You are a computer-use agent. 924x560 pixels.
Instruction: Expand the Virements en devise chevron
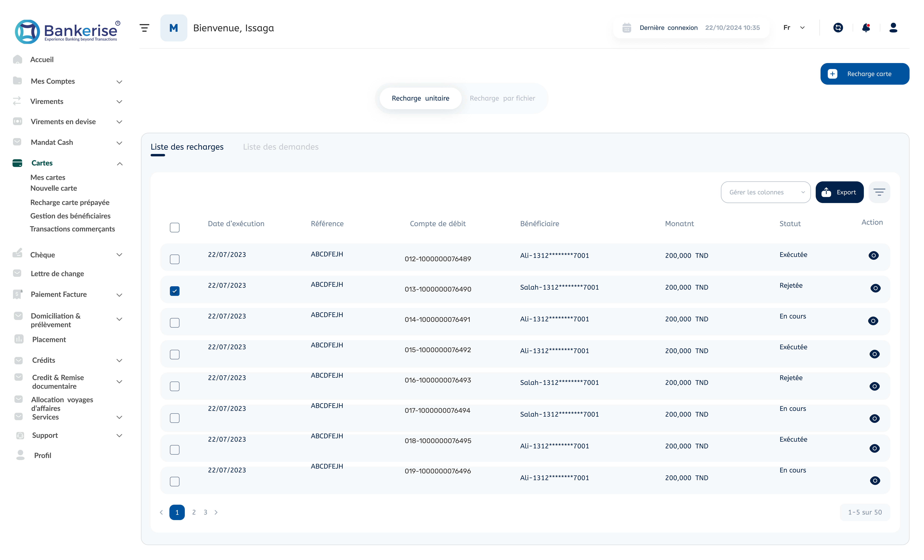[119, 122]
